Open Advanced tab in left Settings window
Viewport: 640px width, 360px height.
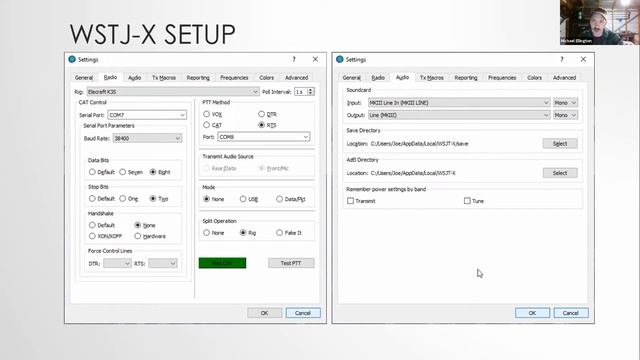coord(297,78)
